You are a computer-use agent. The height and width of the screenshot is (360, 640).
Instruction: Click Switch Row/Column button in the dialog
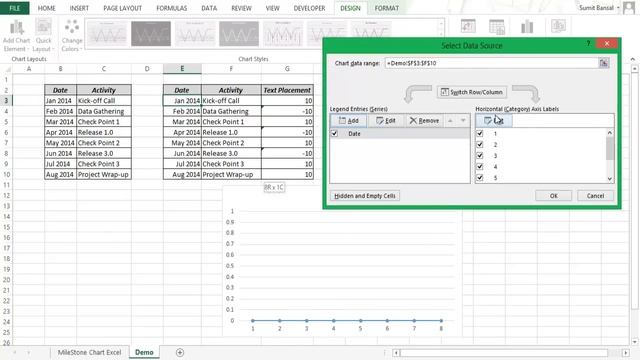[x=472, y=92]
